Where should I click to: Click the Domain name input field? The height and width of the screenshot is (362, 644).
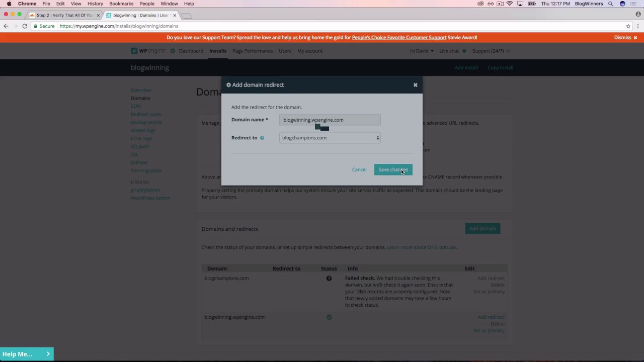(x=330, y=120)
